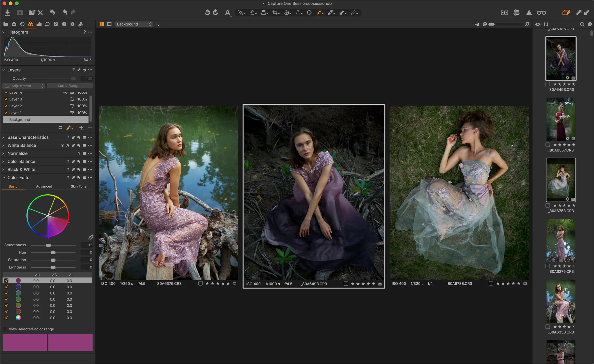Add new layer with plus icon
Image resolution: width=594 pixels, height=364 pixels.
[82, 128]
